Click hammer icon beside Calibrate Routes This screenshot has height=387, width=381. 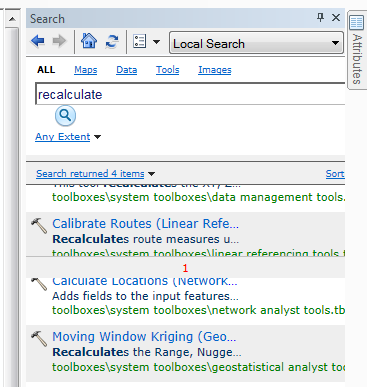point(39,225)
